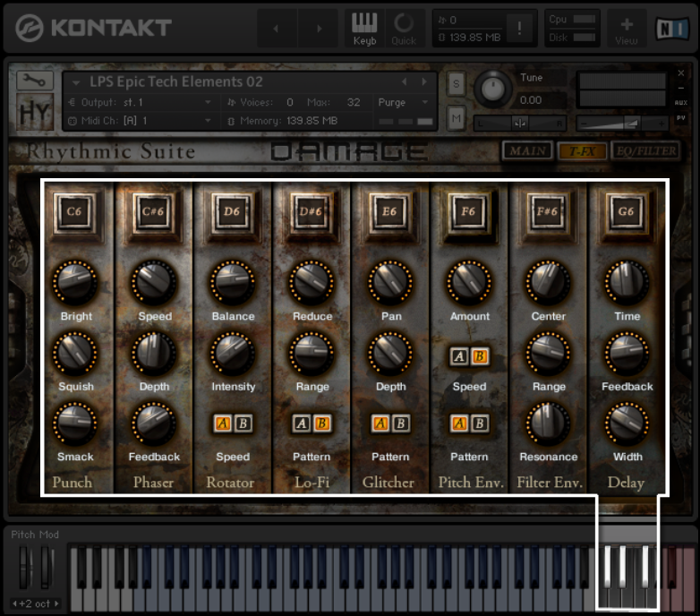700x616 pixels.
Task: Open the Midi Ch dropdown
Action: 139,121
